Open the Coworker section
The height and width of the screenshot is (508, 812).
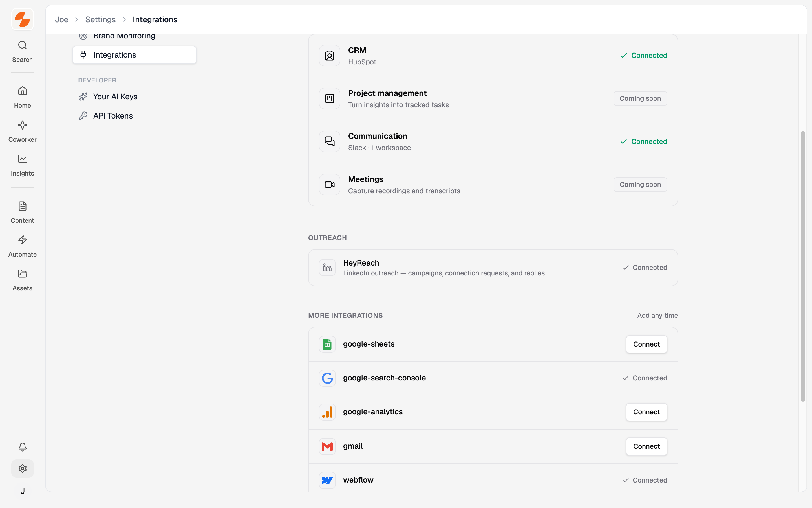[23, 131]
